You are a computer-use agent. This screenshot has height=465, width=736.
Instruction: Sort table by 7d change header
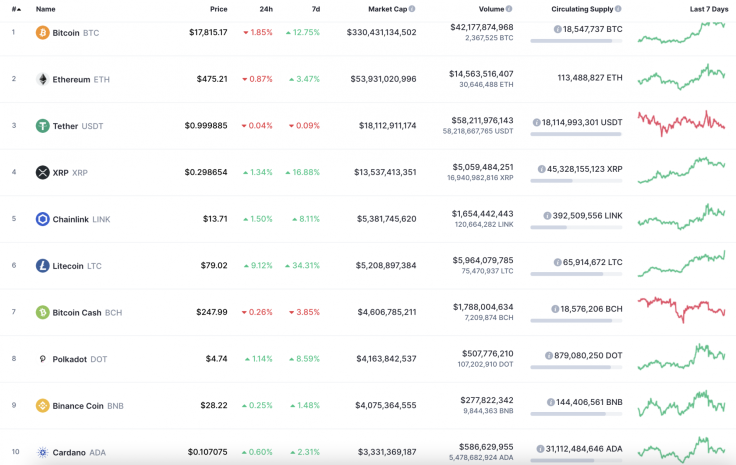(316, 9)
